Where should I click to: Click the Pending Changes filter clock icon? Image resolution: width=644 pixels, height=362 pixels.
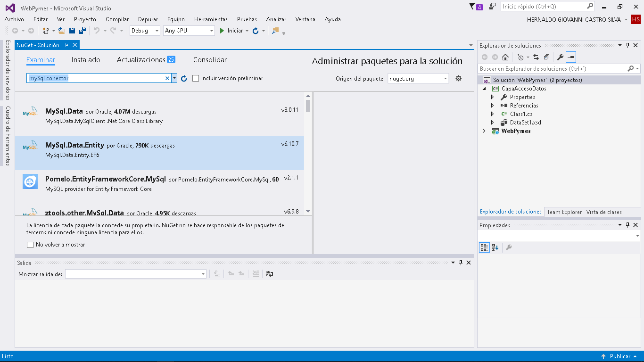pos(520,57)
